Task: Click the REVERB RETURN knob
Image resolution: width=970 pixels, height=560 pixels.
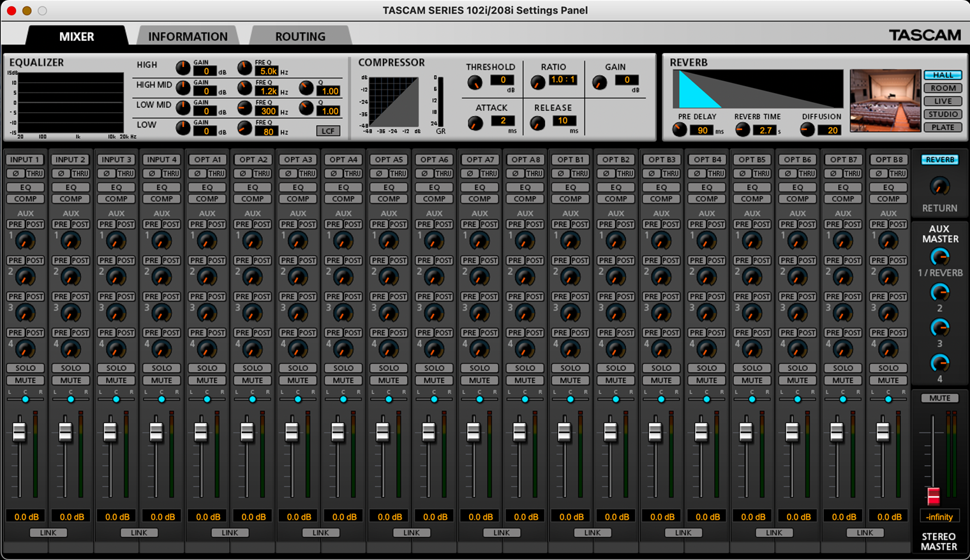Action: (x=939, y=186)
